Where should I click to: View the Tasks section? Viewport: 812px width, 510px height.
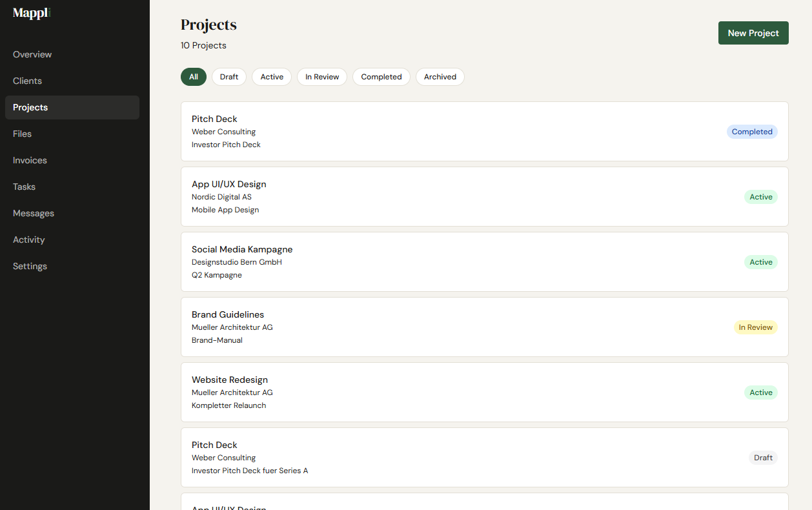point(24,187)
